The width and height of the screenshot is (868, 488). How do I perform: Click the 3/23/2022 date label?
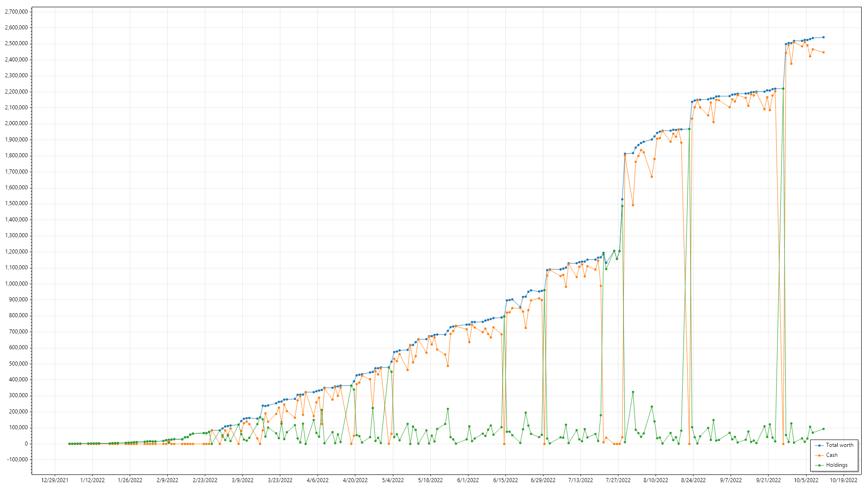point(280,480)
